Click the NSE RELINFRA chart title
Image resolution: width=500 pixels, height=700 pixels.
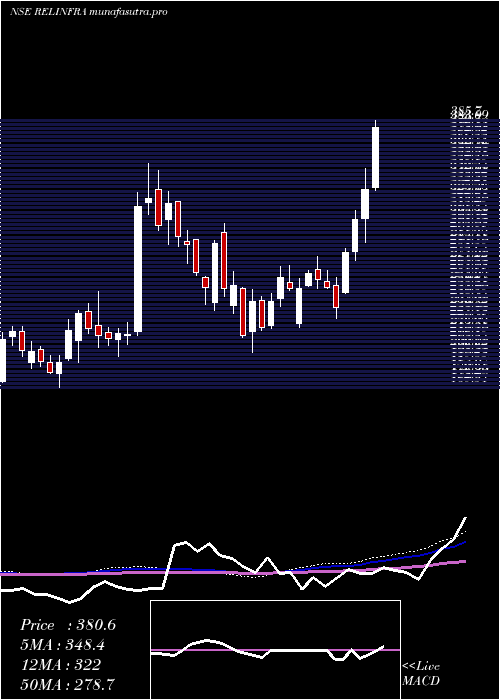[x=48, y=12]
